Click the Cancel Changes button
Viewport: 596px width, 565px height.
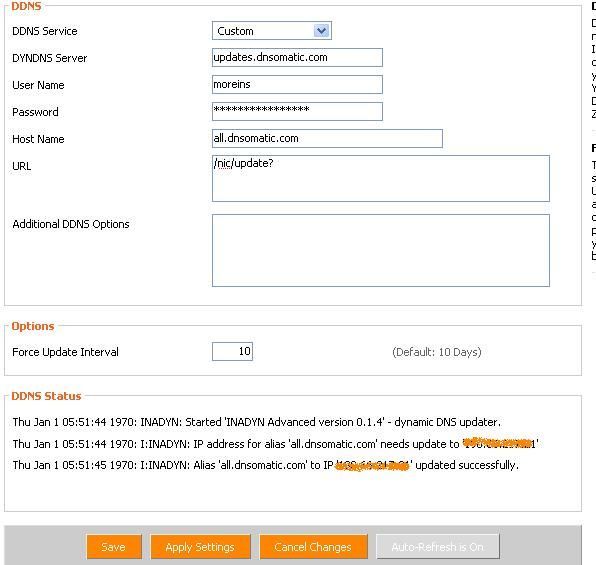314,547
